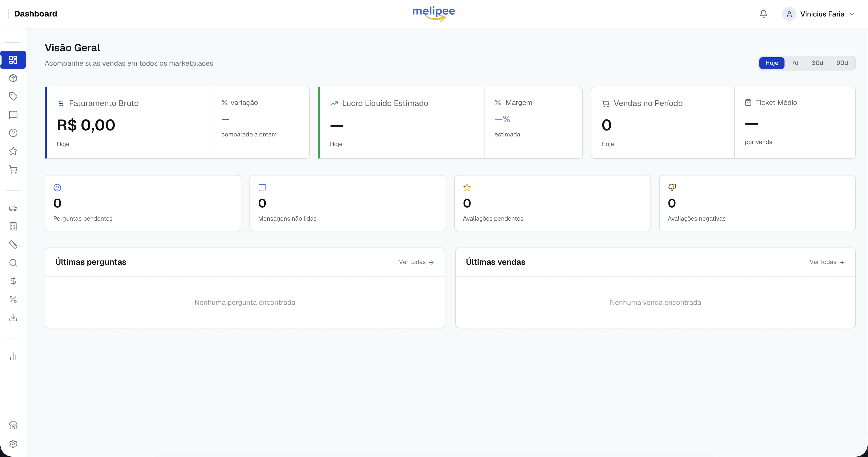The width and height of the screenshot is (868, 457).
Task: Open the Perguntas pendentes card
Action: coord(143,203)
